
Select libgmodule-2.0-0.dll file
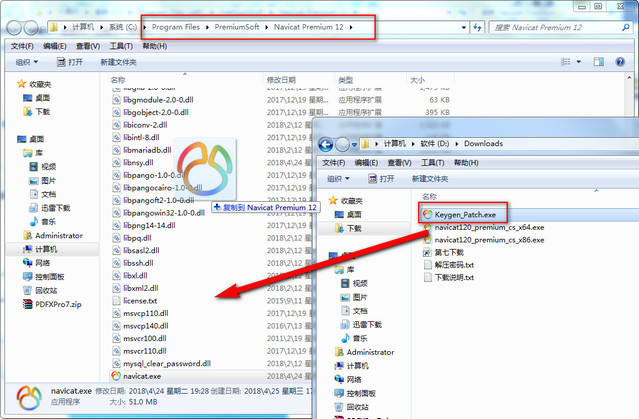[153, 99]
